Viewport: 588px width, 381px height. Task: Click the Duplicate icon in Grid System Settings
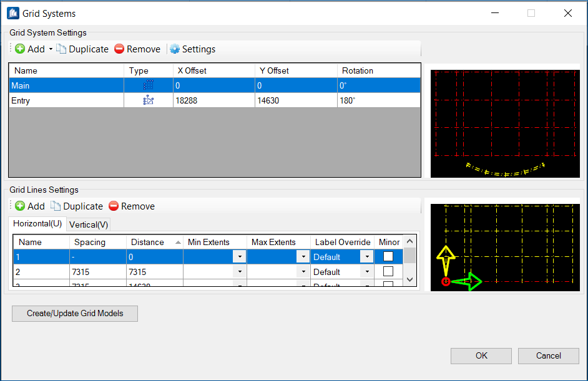pos(61,49)
